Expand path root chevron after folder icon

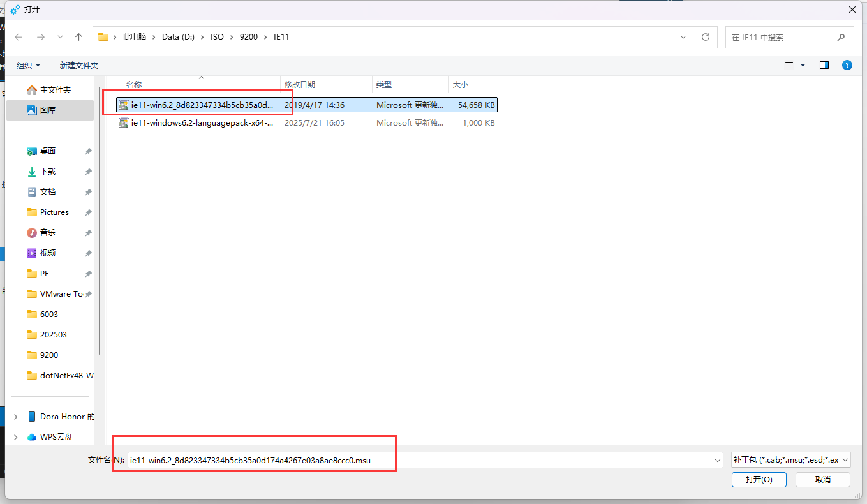pyautogui.click(x=115, y=37)
